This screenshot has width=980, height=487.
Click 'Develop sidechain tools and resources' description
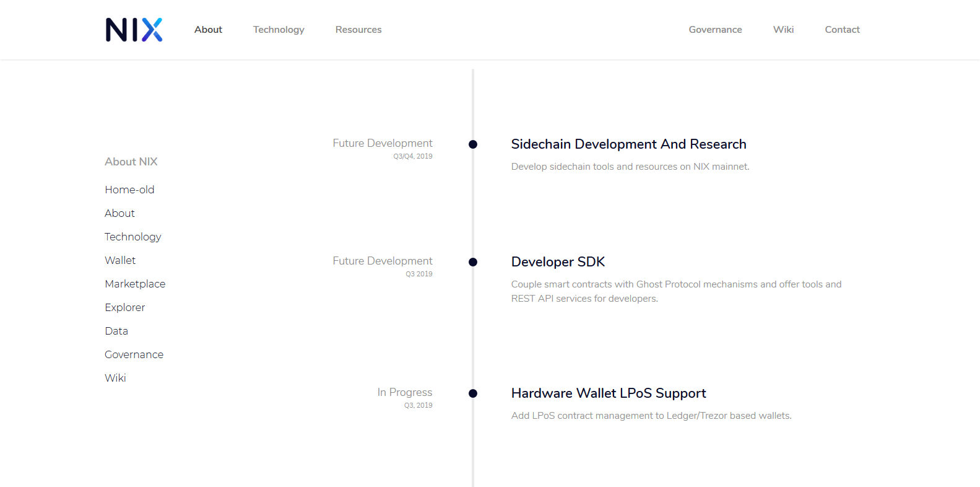pyautogui.click(x=630, y=167)
